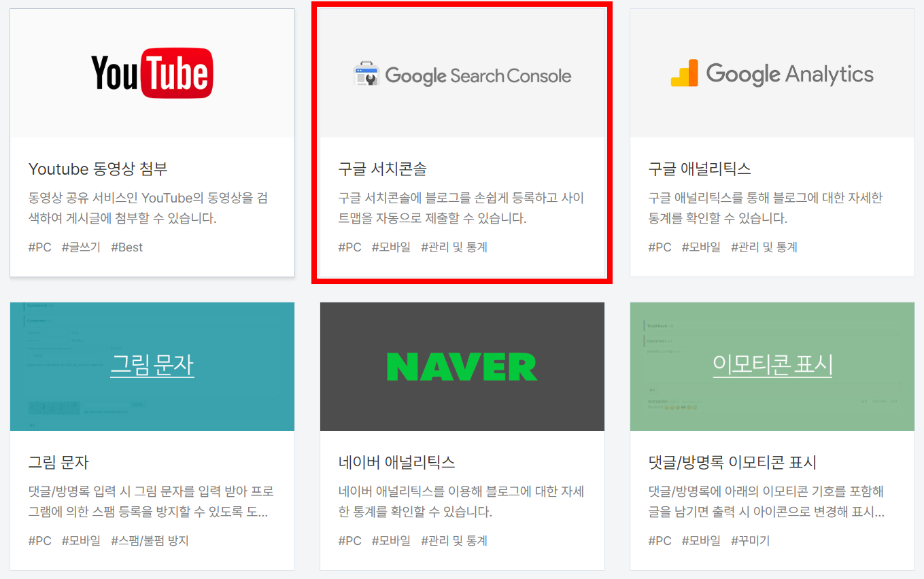924x579 pixels.
Task: Select the #글쓰기 tag
Action: click(81, 247)
